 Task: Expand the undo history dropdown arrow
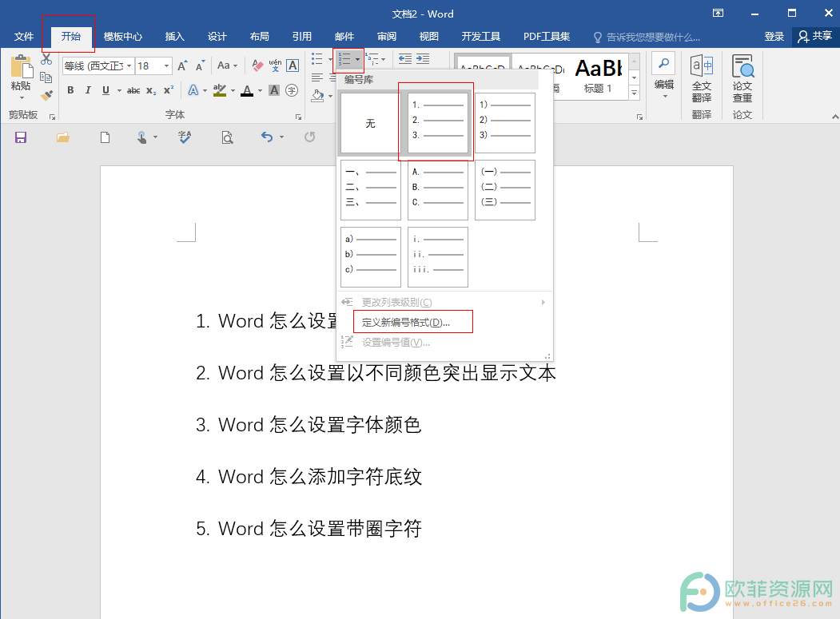pyautogui.click(x=282, y=137)
